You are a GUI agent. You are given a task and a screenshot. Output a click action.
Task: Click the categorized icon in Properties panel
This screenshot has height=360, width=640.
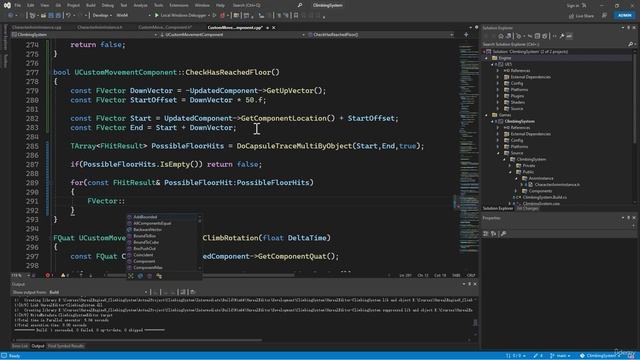tap(485, 233)
